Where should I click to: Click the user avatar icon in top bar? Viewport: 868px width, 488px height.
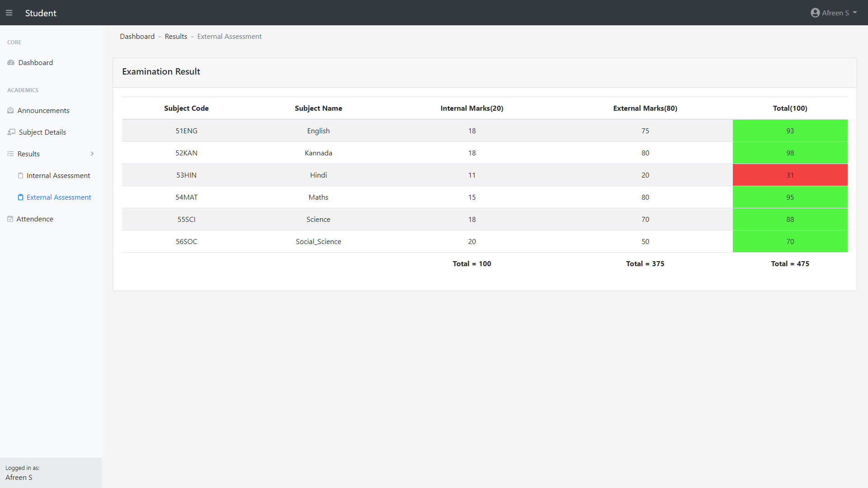815,13
